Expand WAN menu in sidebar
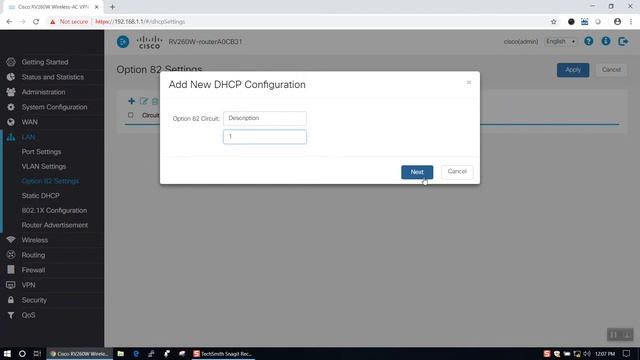 (29, 122)
